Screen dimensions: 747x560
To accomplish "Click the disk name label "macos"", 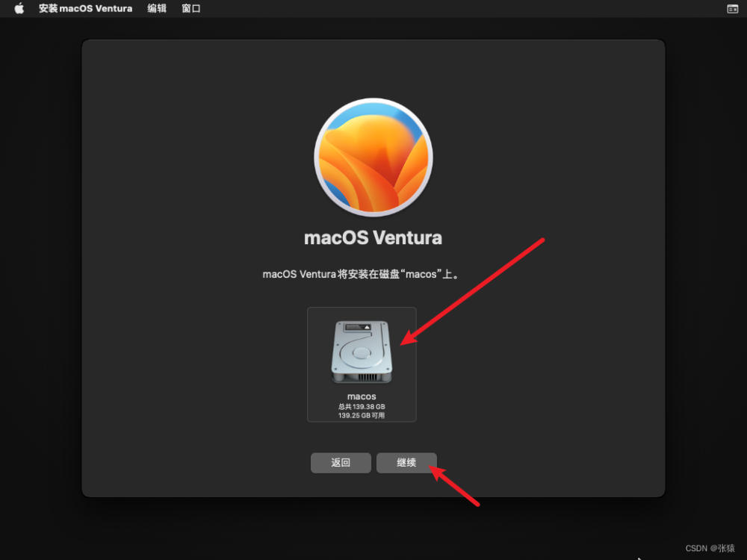I will click(362, 396).
